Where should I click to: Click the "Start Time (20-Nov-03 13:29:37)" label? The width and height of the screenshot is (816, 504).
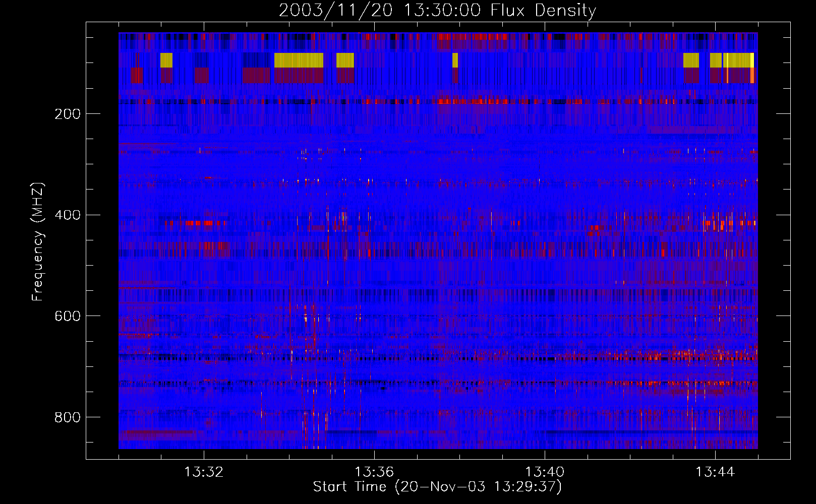coord(437,487)
